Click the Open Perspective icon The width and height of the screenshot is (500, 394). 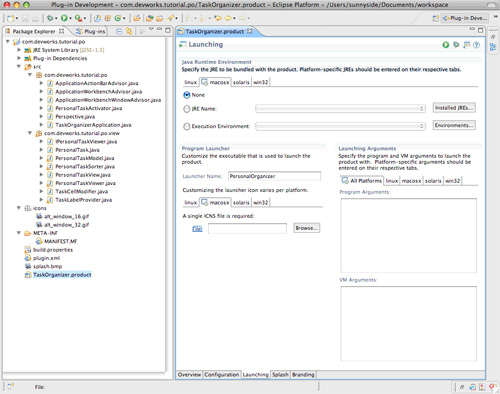[x=435, y=18]
